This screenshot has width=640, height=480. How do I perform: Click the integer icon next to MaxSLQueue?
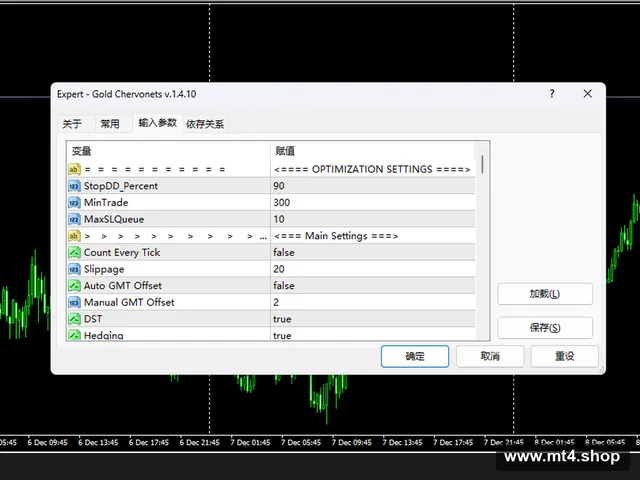(74, 219)
